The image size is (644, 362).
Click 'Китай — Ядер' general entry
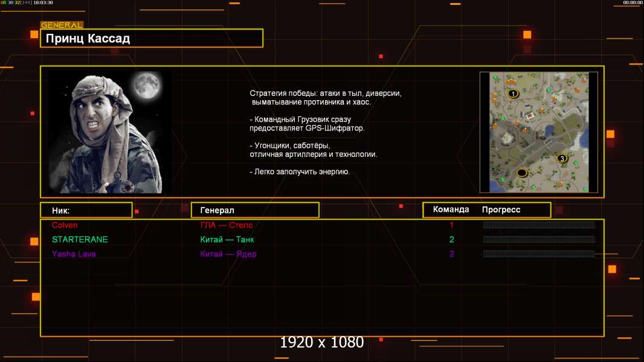click(x=228, y=254)
